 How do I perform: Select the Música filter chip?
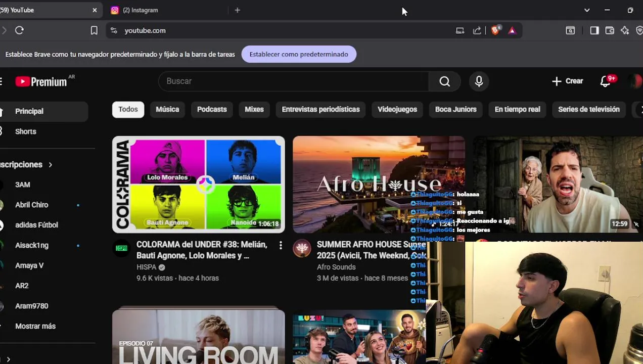pyautogui.click(x=167, y=109)
